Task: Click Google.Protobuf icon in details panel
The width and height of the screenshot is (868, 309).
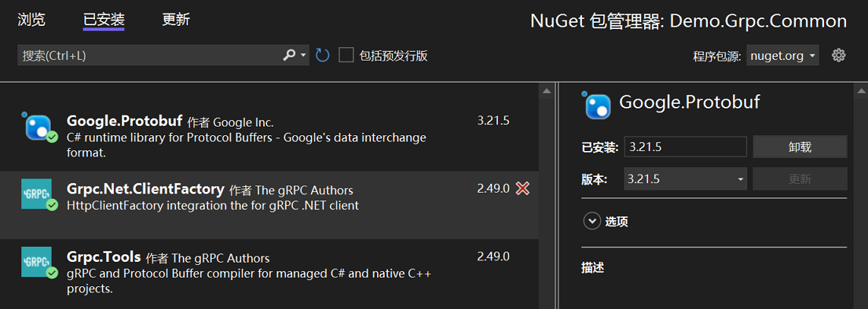Action: [x=597, y=105]
